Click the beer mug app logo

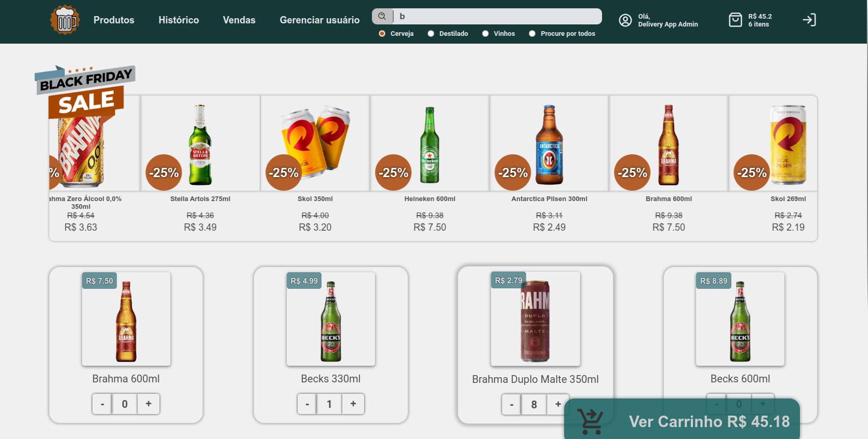pyautogui.click(x=65, y=20)
